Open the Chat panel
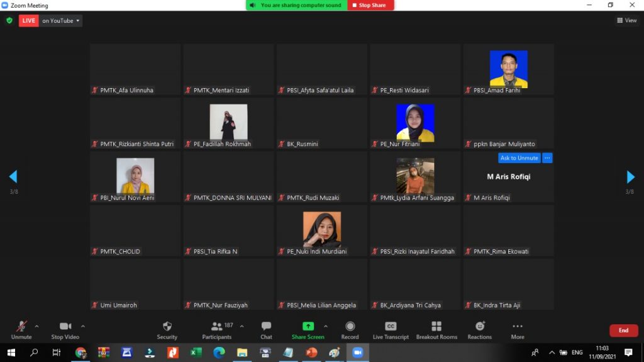 [266, 326]
